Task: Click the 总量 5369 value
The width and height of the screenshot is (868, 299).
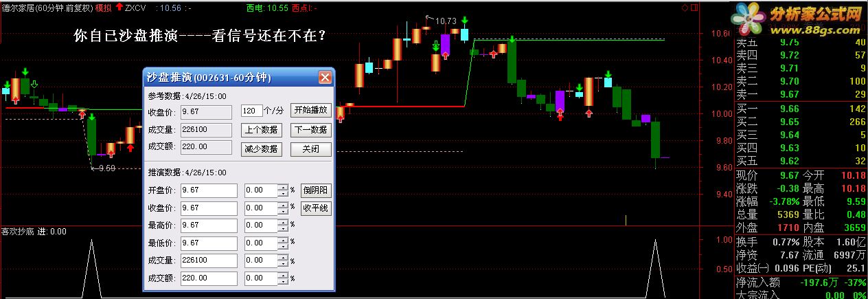Action: [x=788, y=215]
